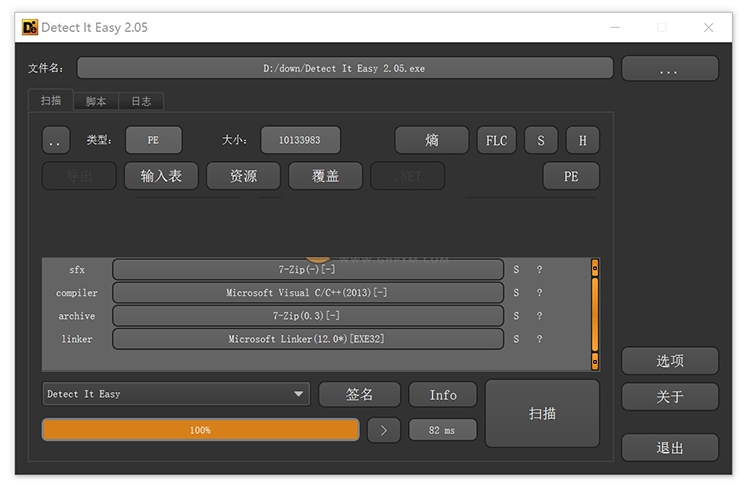
Task: Click the 7-Zip(0.3) archive result
Action: click(307, 316)
